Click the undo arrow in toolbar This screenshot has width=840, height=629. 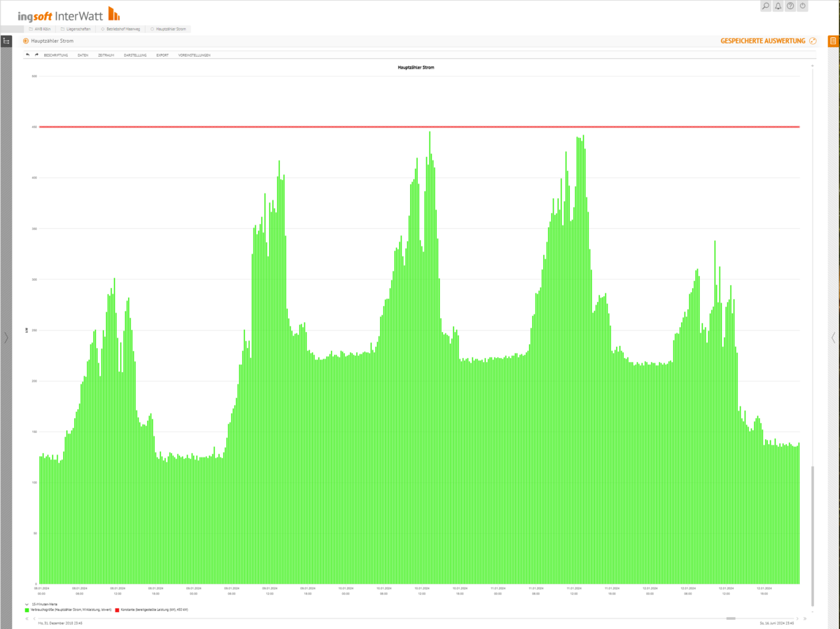click(28, 55)
